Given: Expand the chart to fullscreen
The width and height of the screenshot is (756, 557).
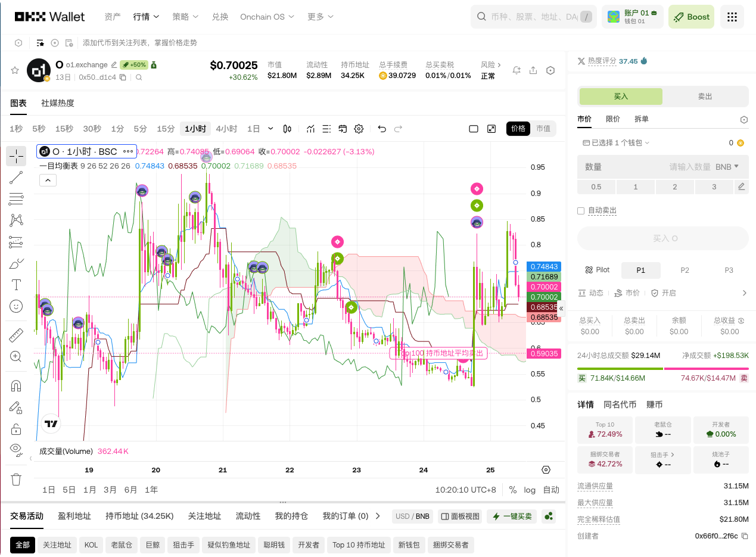Looking at the screenshot, I should coord(491,129).
